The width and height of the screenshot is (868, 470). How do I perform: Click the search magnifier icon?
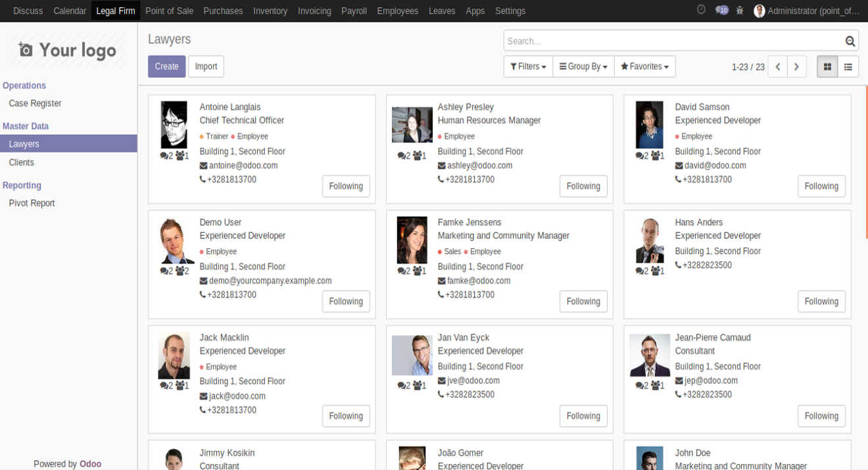pos(850,41)
